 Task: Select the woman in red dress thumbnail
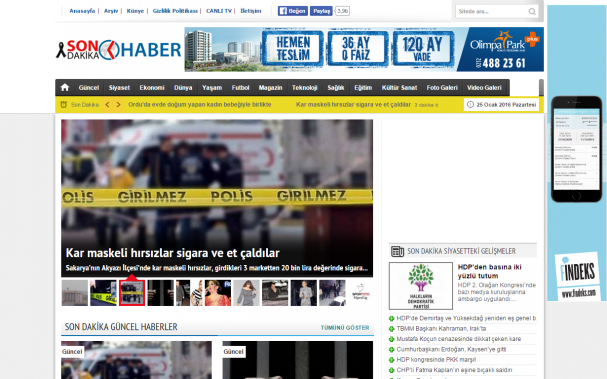(218, 293)
